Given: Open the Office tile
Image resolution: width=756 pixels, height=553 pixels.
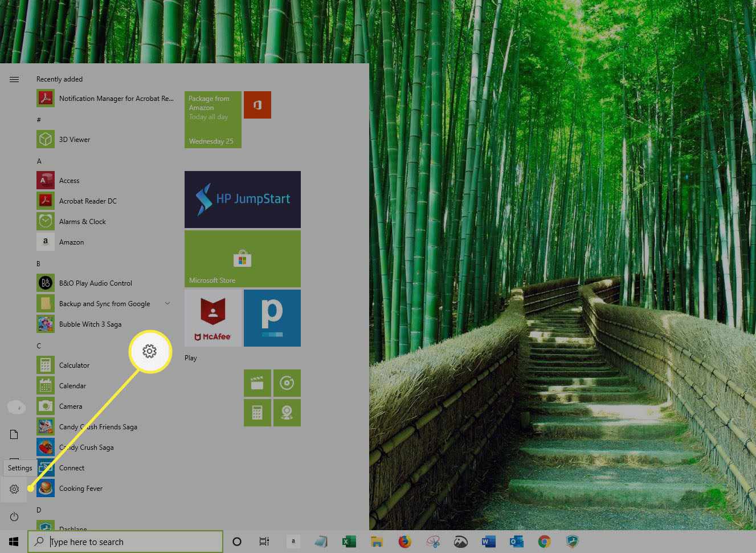Looking at the screenshot, I should pos(258,105).
